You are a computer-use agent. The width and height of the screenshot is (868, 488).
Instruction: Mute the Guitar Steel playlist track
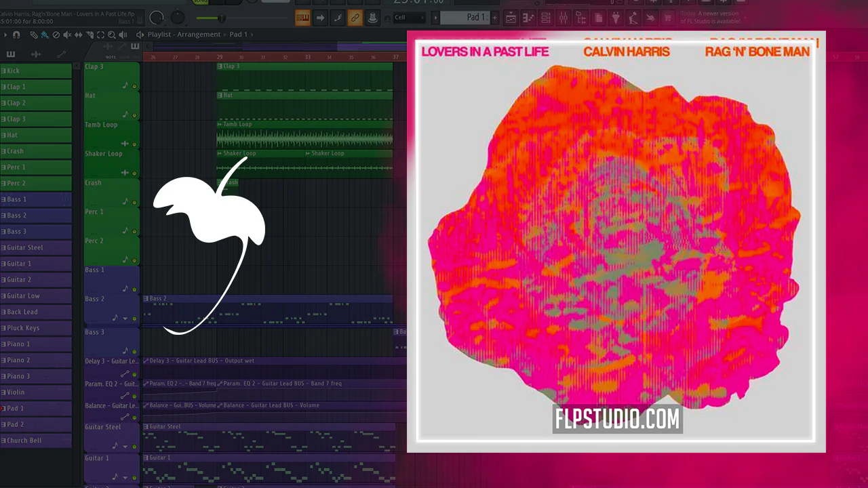pos(134,447)
